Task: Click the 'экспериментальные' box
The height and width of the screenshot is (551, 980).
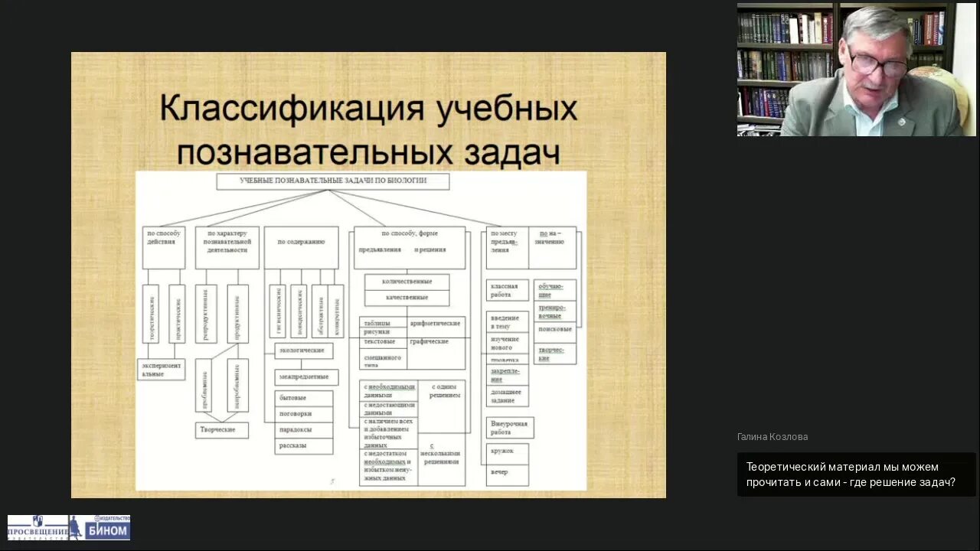Action: pos(161,369)
